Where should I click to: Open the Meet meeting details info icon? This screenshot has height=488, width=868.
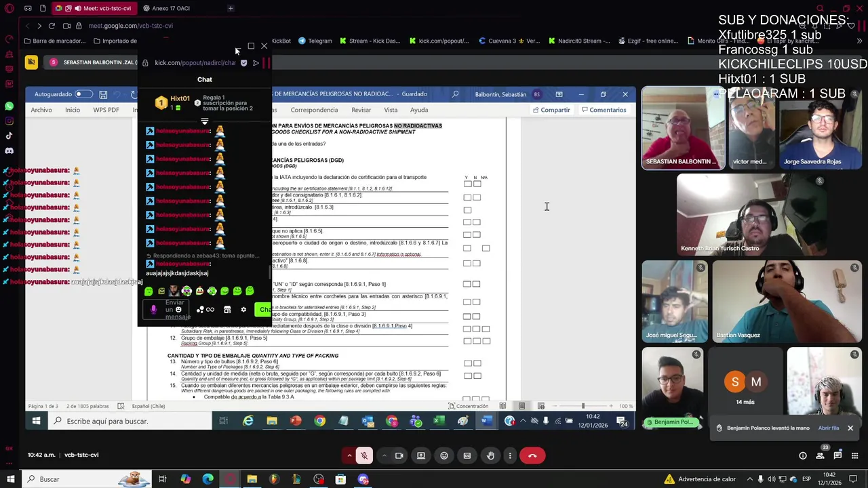click(x=803, y=455)
